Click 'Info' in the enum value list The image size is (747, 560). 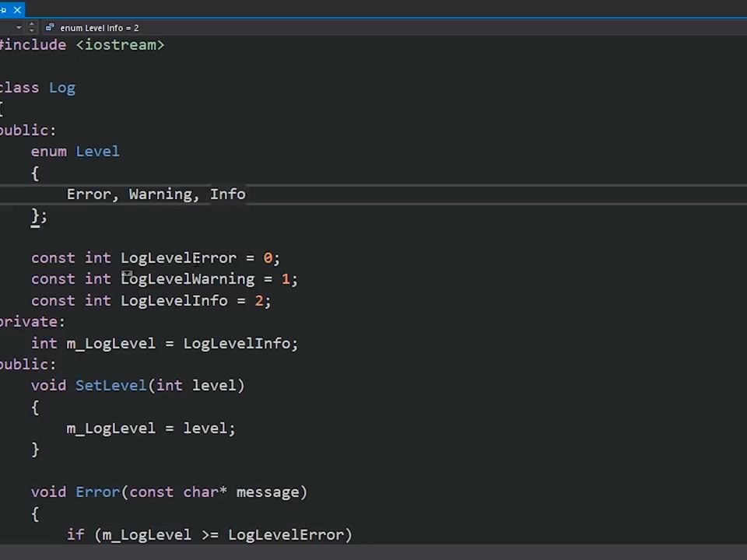click(228, 194)
